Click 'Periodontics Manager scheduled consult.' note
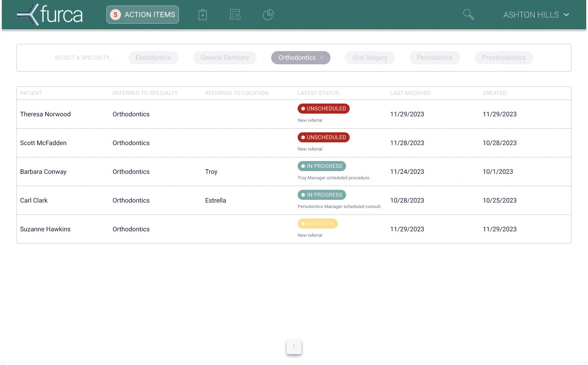 (339, 207)
